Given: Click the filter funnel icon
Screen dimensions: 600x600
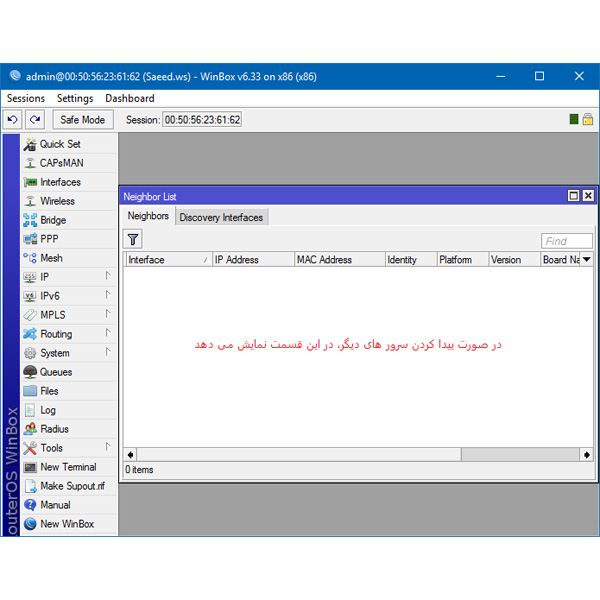Looking at the screenshot, I should [133, 240].
